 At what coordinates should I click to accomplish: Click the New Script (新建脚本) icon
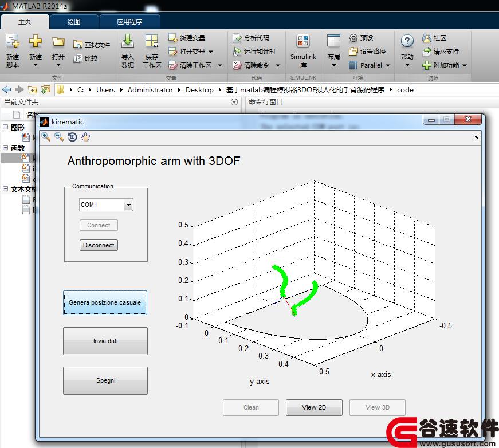click(13, 41)
